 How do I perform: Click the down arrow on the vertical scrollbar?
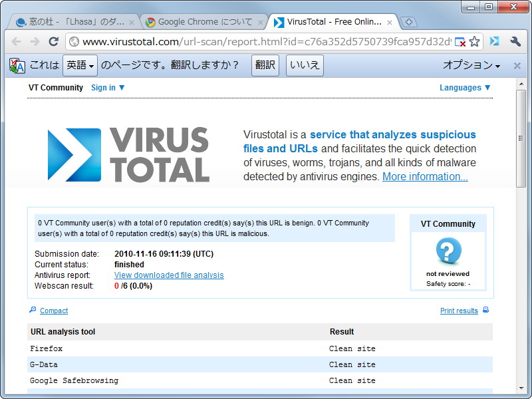coord(522,389)
